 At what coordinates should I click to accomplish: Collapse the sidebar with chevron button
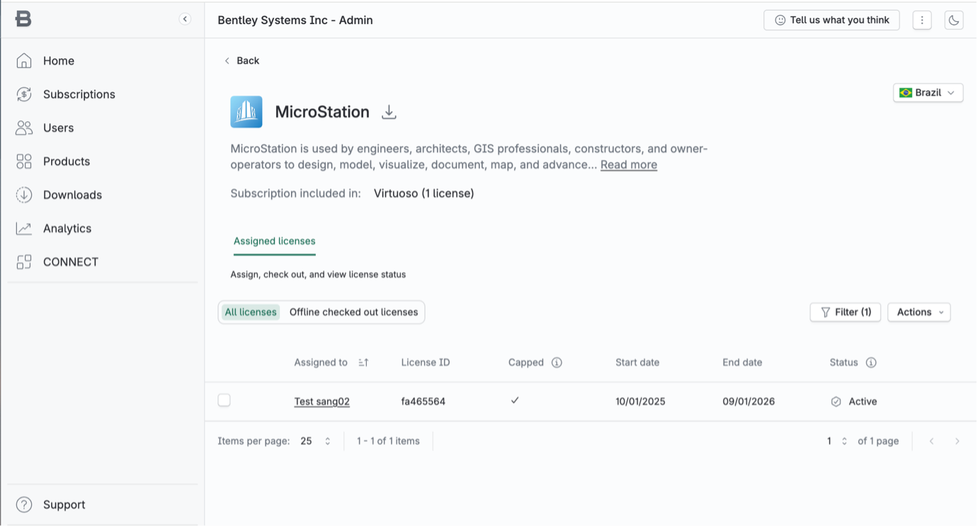(x=185, y=19)
